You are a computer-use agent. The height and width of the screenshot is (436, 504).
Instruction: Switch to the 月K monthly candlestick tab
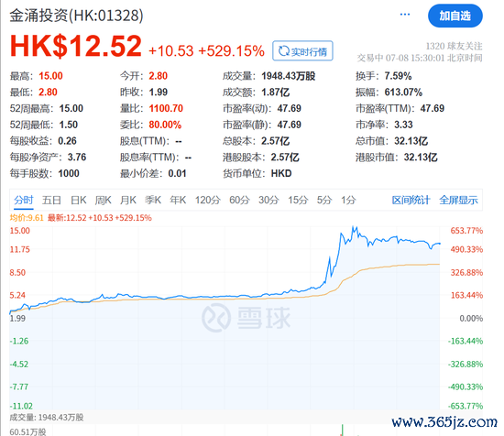(x=128, y=200)
